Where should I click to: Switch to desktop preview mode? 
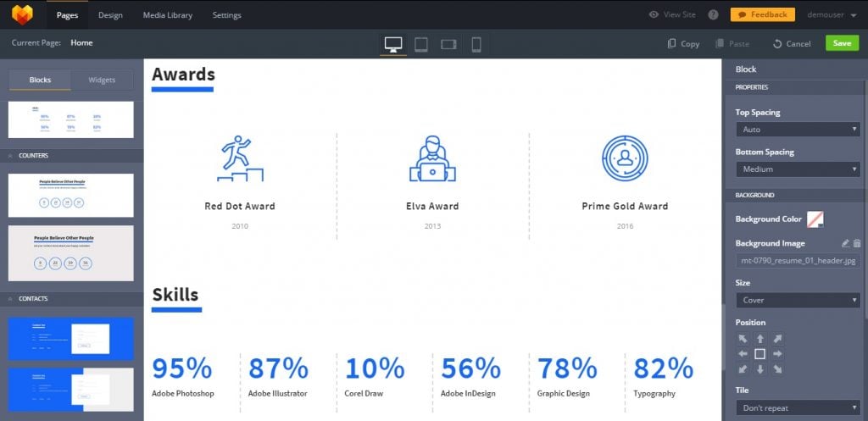(393, 44)
